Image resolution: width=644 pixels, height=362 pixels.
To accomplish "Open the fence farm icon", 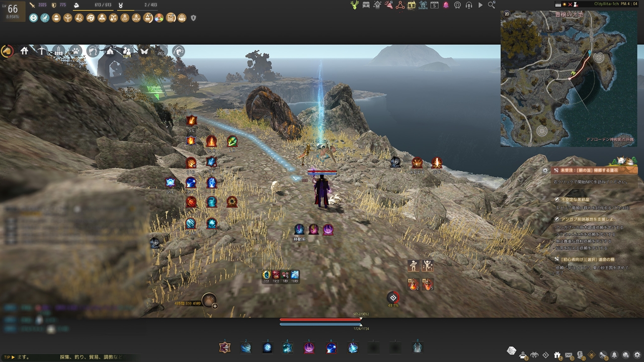I will (58, 51).
